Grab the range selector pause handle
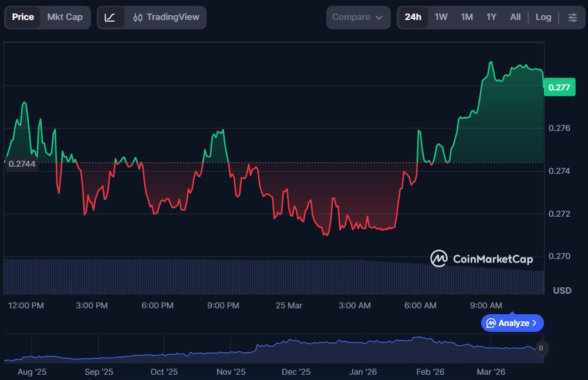The image size is (588, 380). point(541,348)
